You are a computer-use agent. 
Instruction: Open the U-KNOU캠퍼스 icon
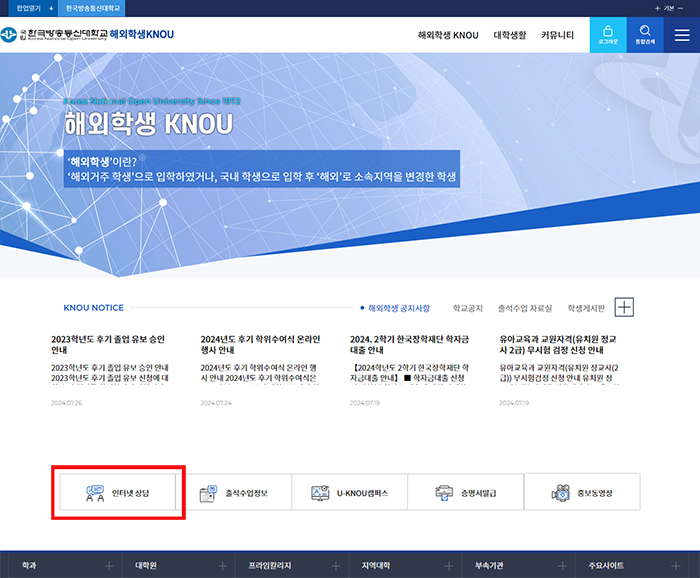(x=322, y=493)
